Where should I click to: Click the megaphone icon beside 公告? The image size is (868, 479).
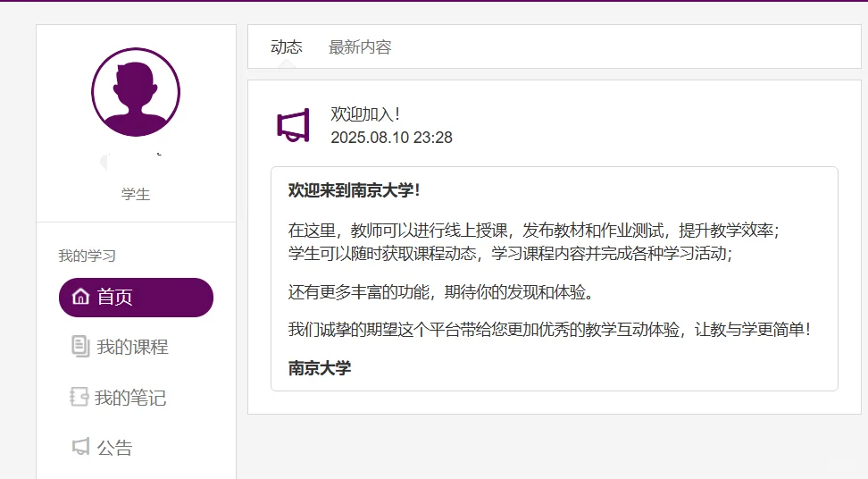(x=81, y=446)
